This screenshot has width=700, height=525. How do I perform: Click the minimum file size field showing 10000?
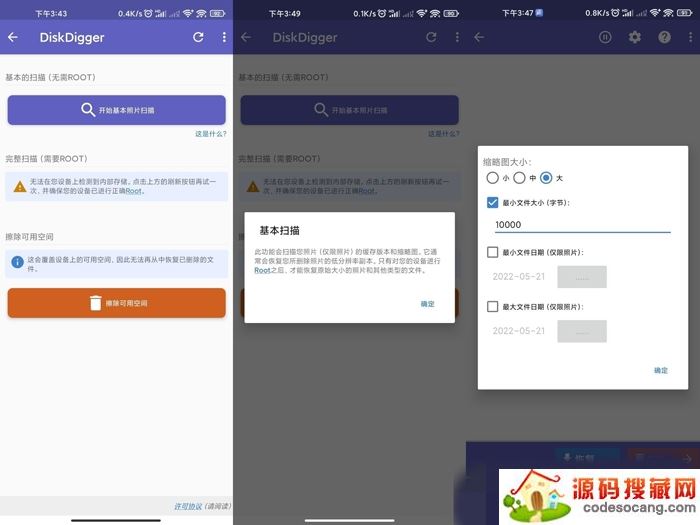582,225
